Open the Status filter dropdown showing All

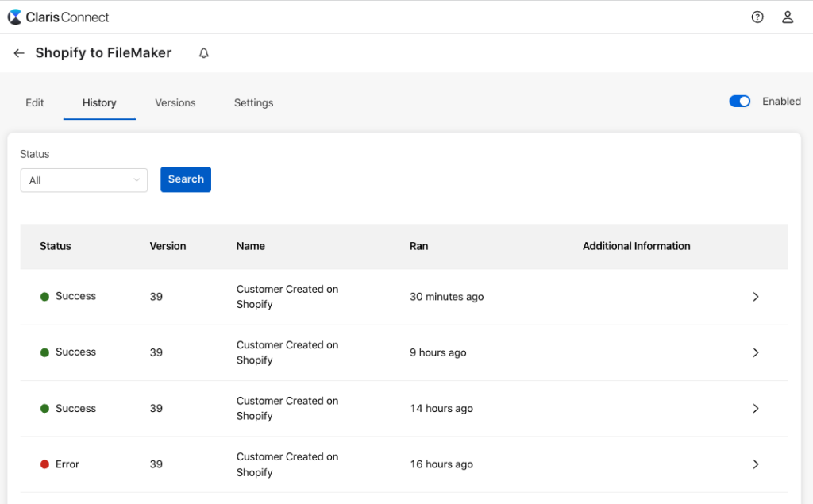tap(84, 180)
